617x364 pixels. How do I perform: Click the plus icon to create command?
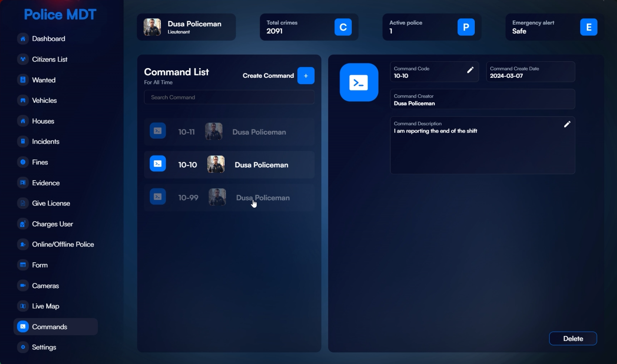(306, 76)
